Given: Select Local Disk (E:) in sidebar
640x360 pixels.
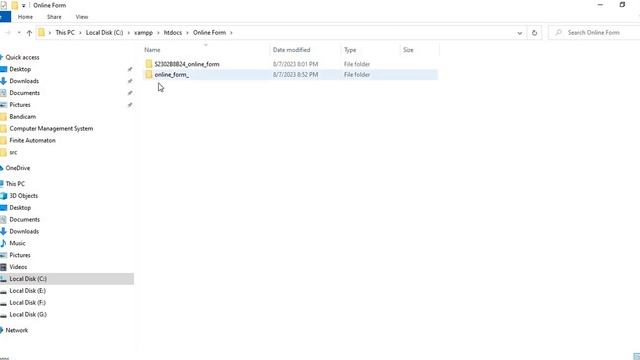Looking at the screenshot, I should pyautogui.click(x=27, y=291).
